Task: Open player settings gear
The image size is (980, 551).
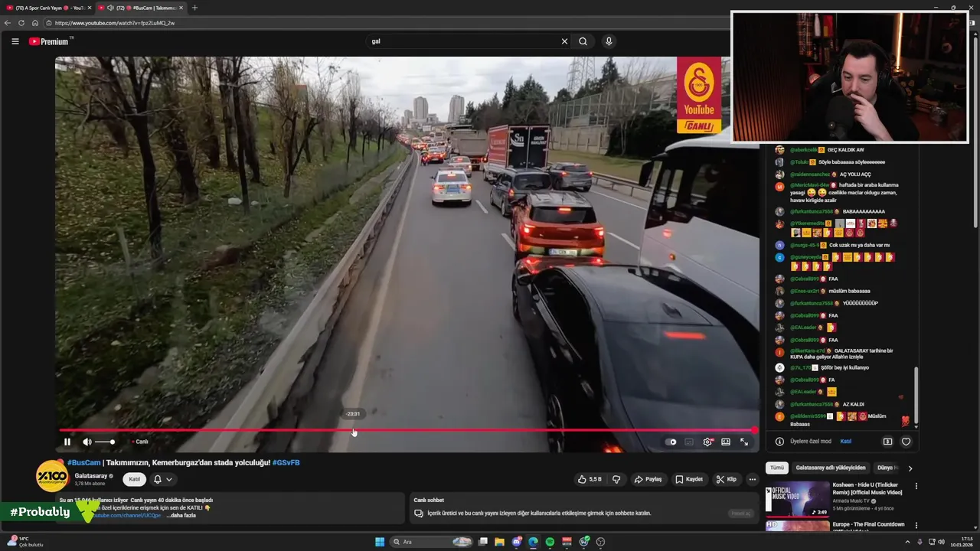Action: click(x=707, y=442)
